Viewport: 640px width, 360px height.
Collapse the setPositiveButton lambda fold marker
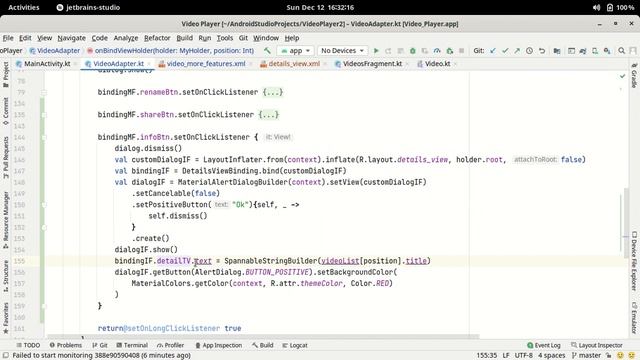tap(44, 205)
